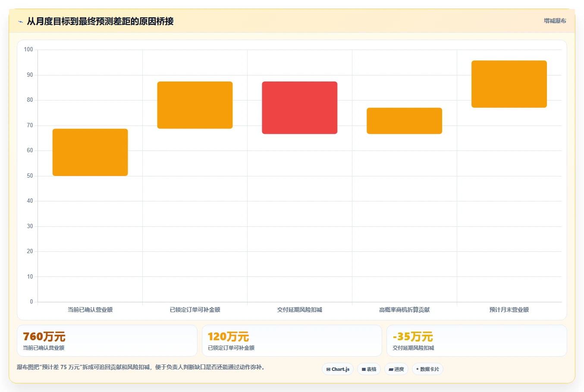Screen dimensions: 584x392
Task: Click the chart title 从月度目标到最终预测差距的原因桥接
Action: (100, 21)
